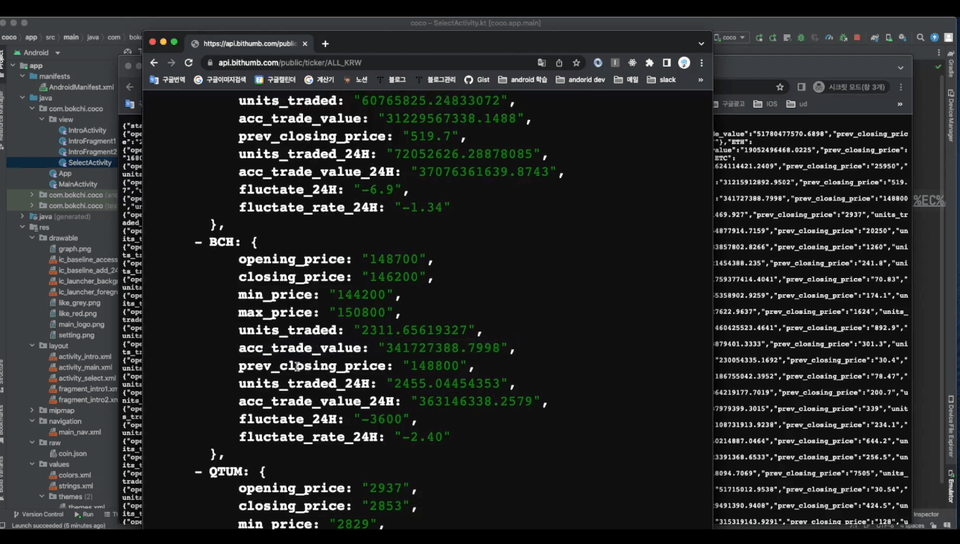Open Chrome three-dot menu in front window

click(701, 62)
